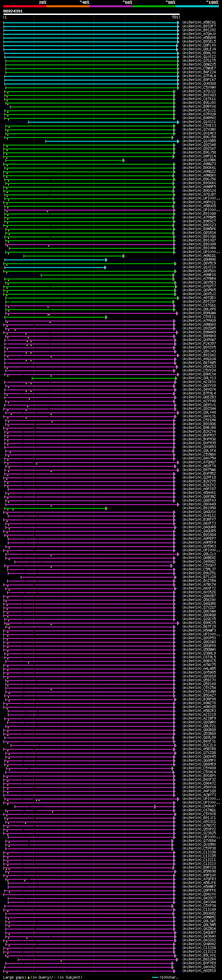The height and width of the screenshot is (980, 222).
Task: Click hit label UniRef100_Q23825
Action: pyautogui.click(x=199, y=833)
